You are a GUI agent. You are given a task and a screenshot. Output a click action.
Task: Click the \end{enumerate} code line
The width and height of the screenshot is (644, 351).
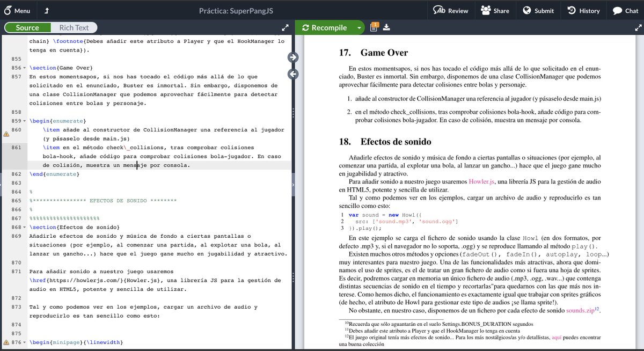point(54,174)
